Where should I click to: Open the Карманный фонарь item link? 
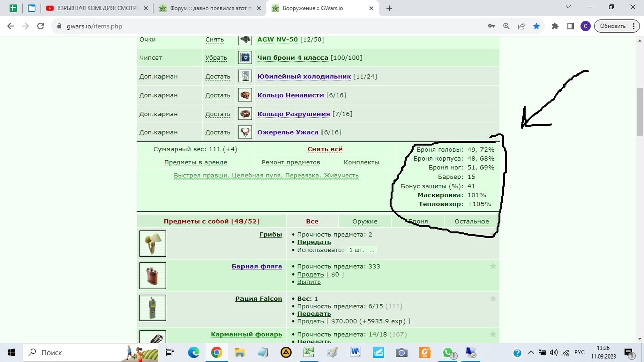coord(247,334)
